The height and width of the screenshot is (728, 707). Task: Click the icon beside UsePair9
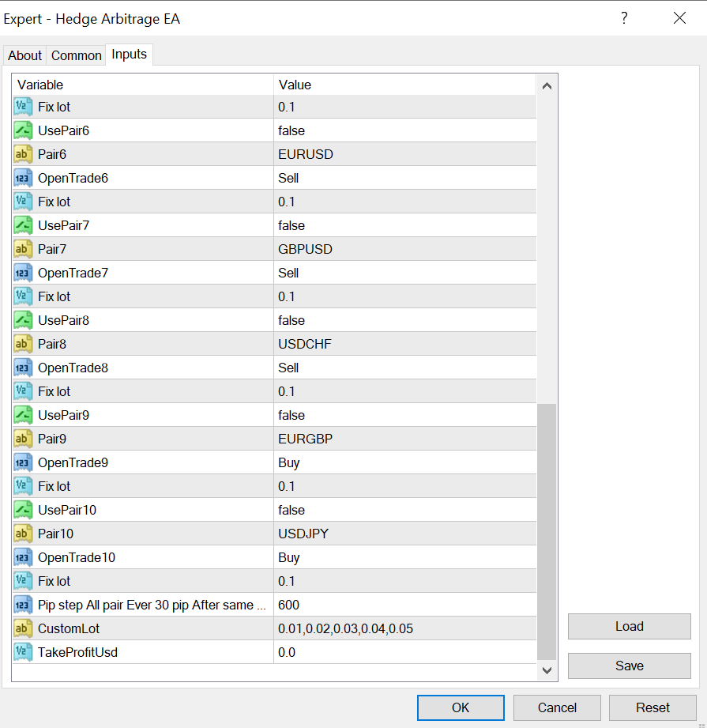click(23, 415)
